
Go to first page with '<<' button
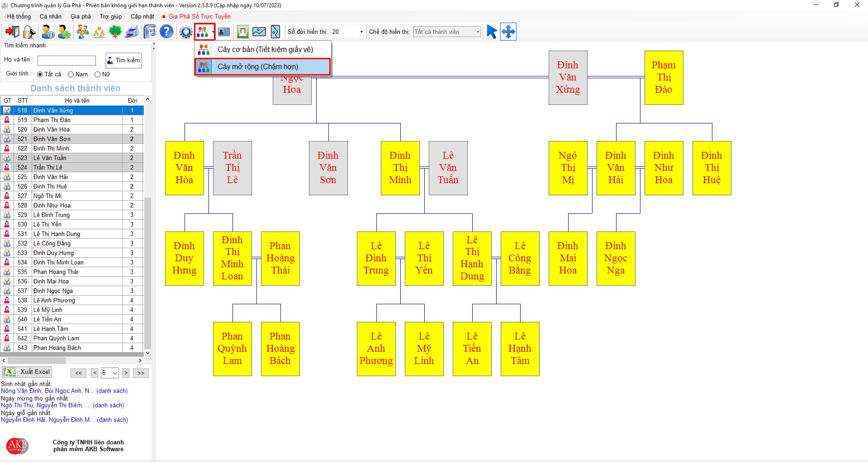[79, 373]
